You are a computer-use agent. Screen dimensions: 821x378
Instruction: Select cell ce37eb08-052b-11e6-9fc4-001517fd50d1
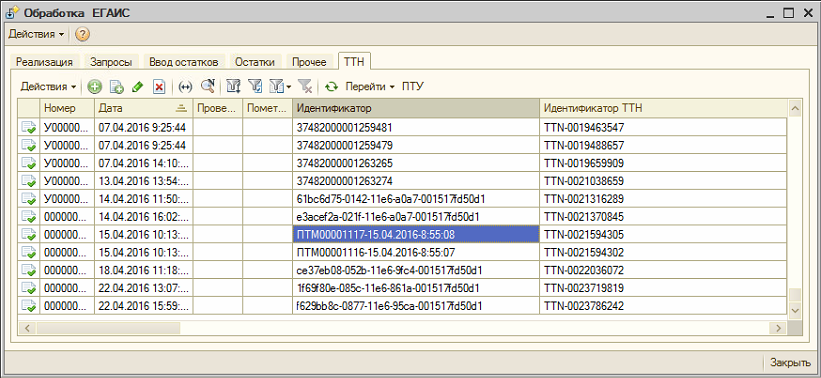pos(416,271)
